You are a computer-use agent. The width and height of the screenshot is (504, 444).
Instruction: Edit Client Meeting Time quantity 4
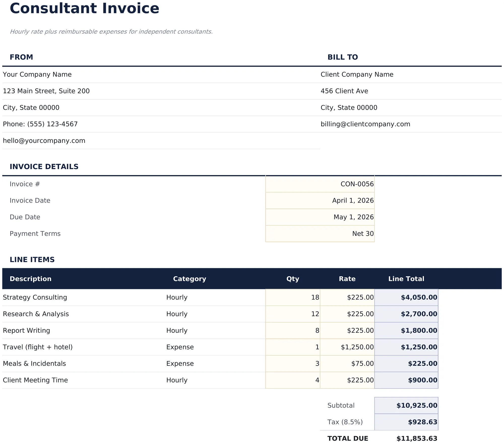(293, 380)
